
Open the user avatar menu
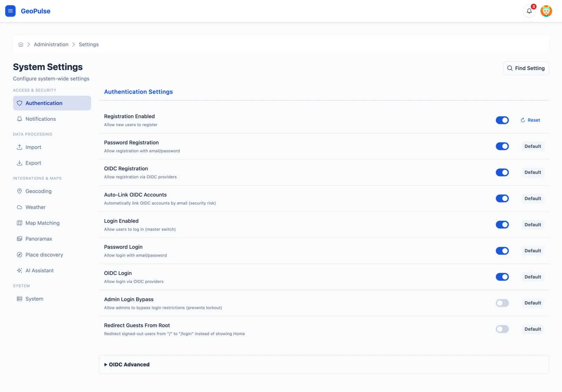(x=546, y=11)
